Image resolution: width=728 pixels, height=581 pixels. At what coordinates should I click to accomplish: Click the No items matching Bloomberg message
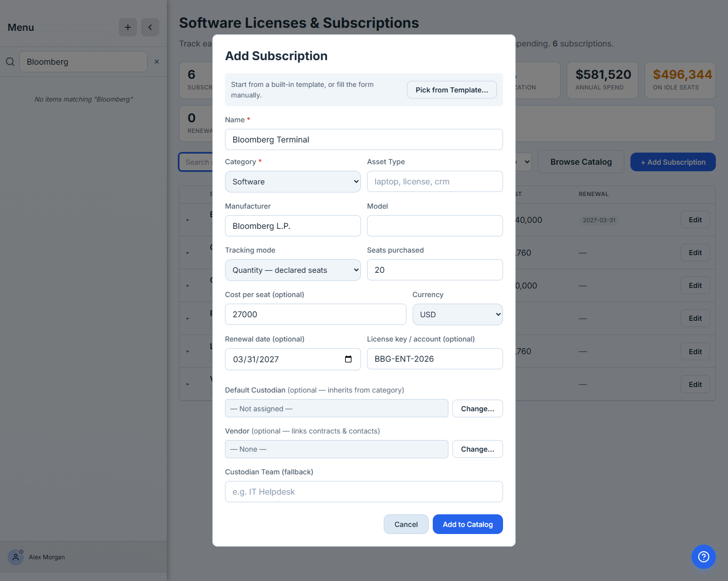(x=83, y=99)
